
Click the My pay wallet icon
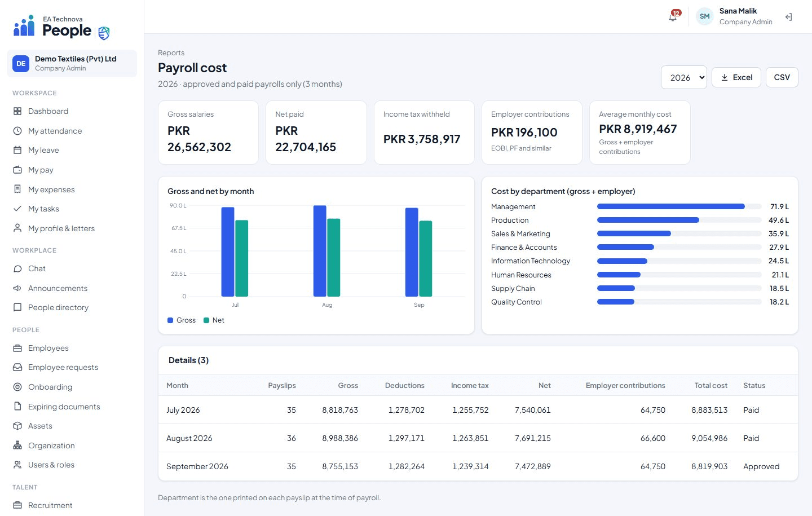click(17, 170)
